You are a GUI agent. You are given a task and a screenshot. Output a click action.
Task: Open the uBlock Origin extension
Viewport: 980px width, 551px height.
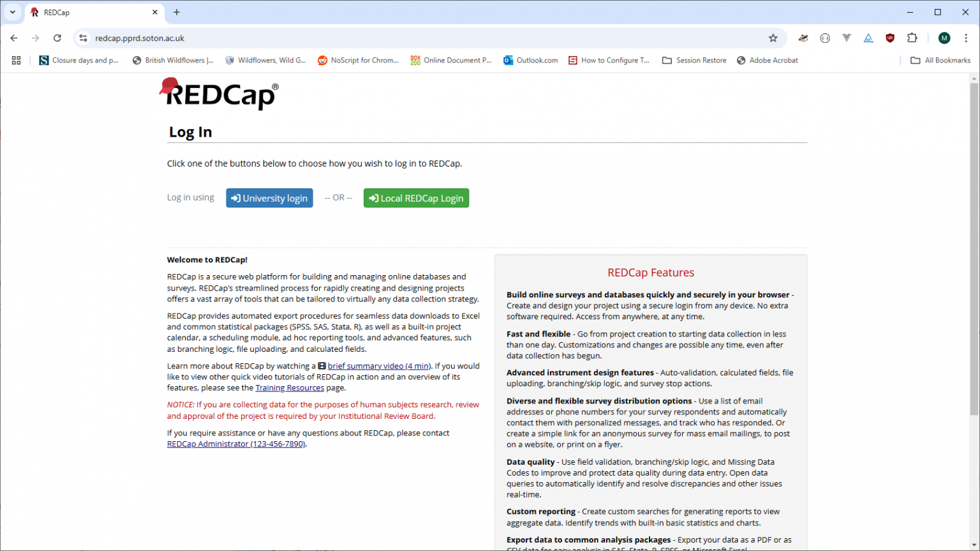[x=890, y=38]
